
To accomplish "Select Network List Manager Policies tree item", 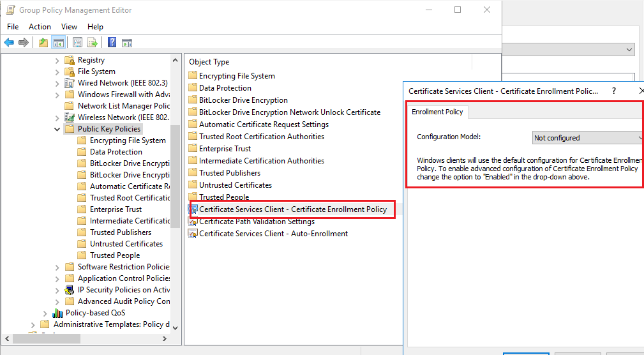I will pyautogui.click(x=124, y=106).
